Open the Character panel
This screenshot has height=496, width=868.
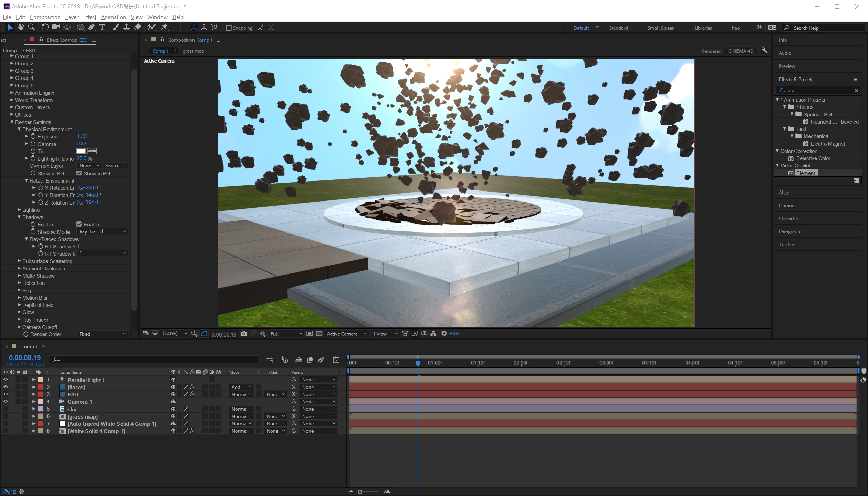(788, 218)
